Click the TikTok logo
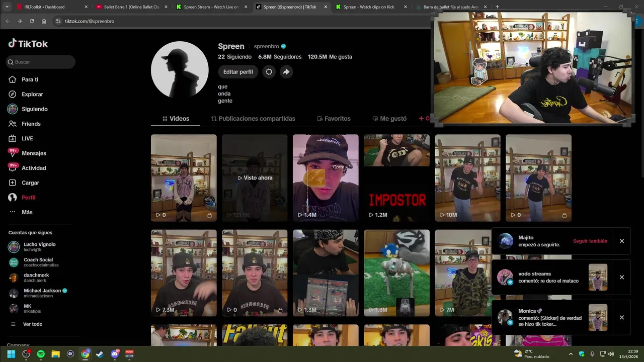 coord(28,44)
